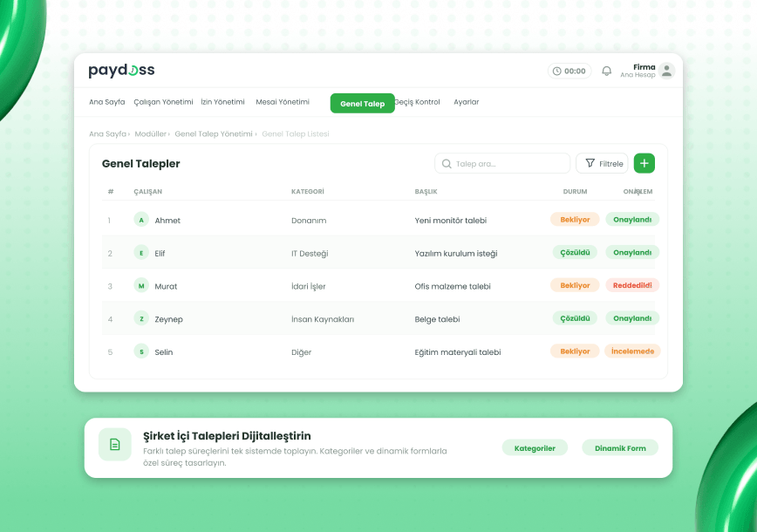Click Donanım category cell
This screenshot has height=532, width=757.
[x=309, y=220]
